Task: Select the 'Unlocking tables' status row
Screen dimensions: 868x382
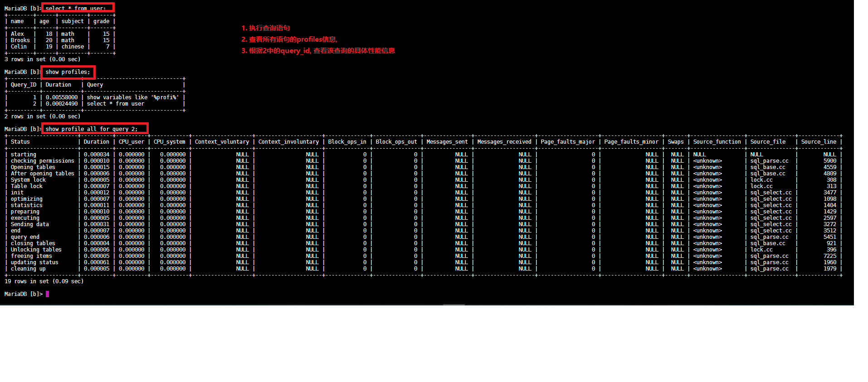Action: (423, 250)
